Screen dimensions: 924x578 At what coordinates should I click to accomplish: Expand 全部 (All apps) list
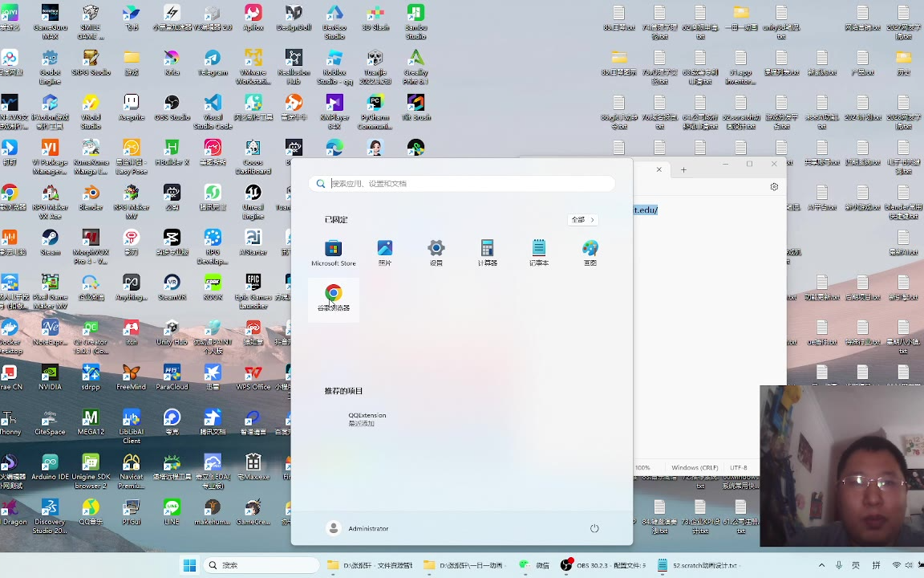point(583,219)
